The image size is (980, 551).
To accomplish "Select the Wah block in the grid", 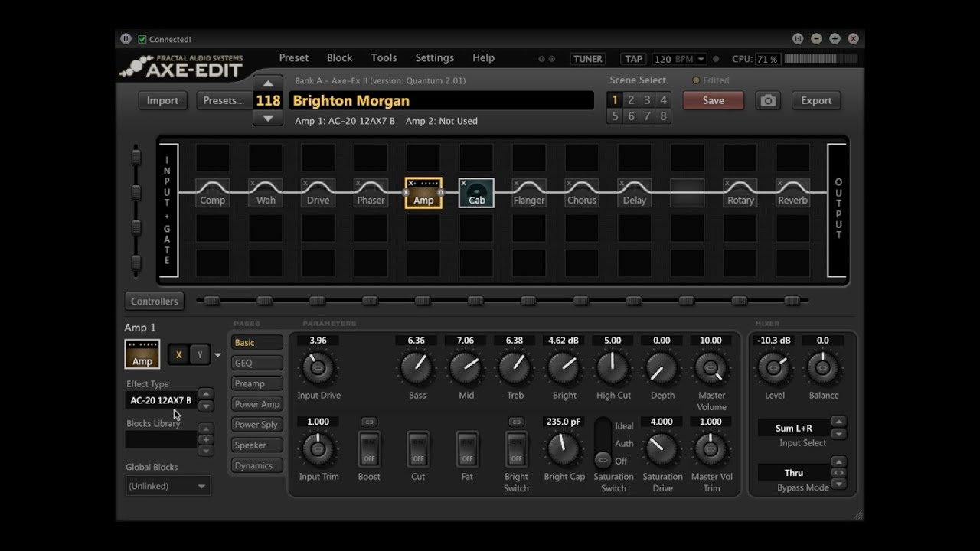I will (x=266, y=193).
